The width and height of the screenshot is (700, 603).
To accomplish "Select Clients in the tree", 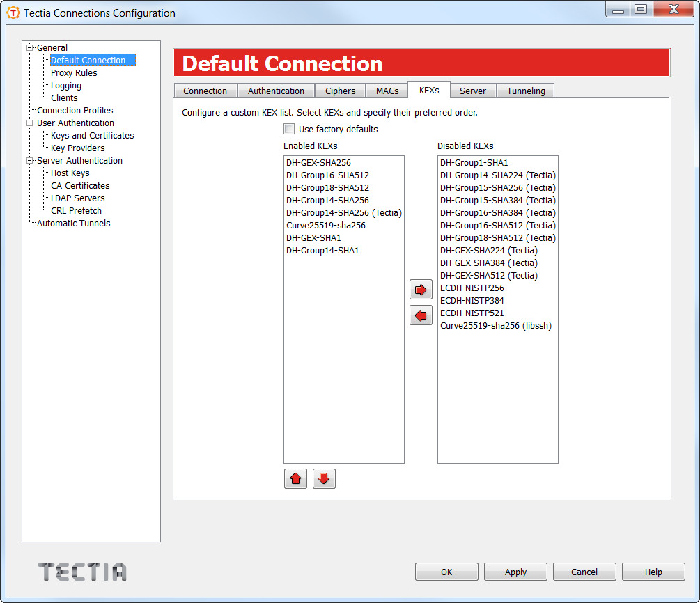I will pos(64,97).
